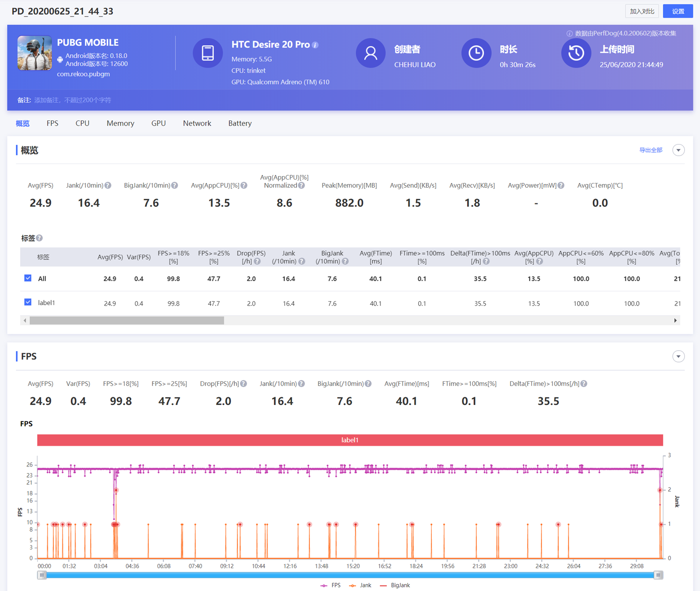Screen dimensions: 700x591
Task: Click help icon next to BigJank(/10min) overview
Action: pyautogui.click(x=175, y=186)
